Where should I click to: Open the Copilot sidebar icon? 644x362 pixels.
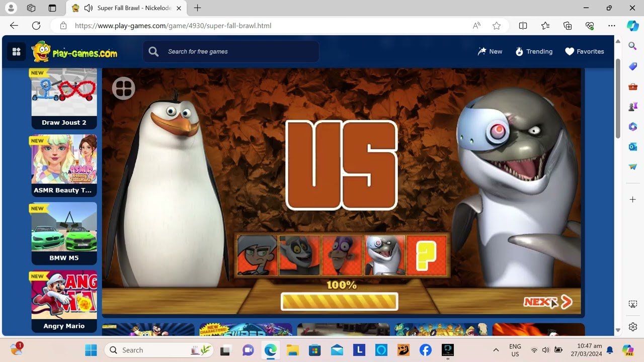(633, 26)
